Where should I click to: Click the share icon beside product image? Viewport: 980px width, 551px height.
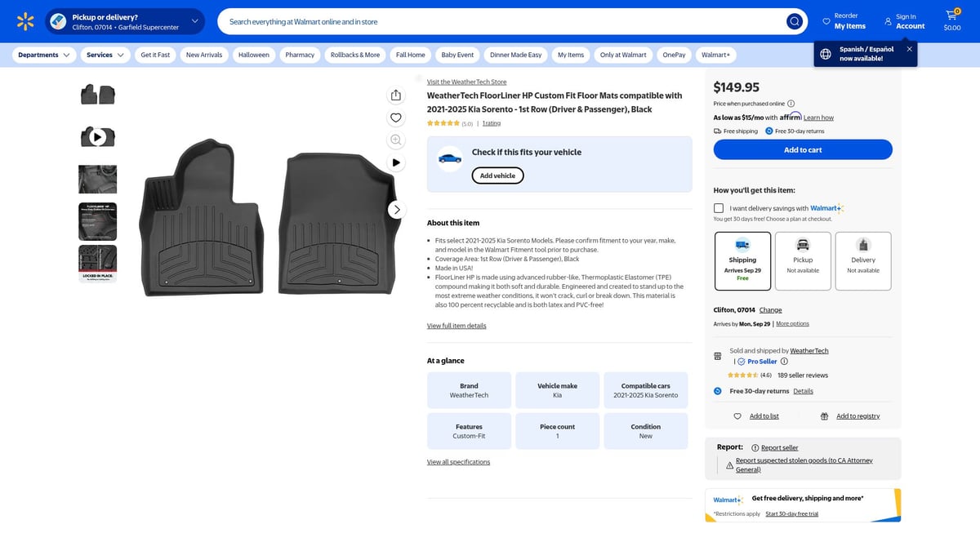coord(396,96)
